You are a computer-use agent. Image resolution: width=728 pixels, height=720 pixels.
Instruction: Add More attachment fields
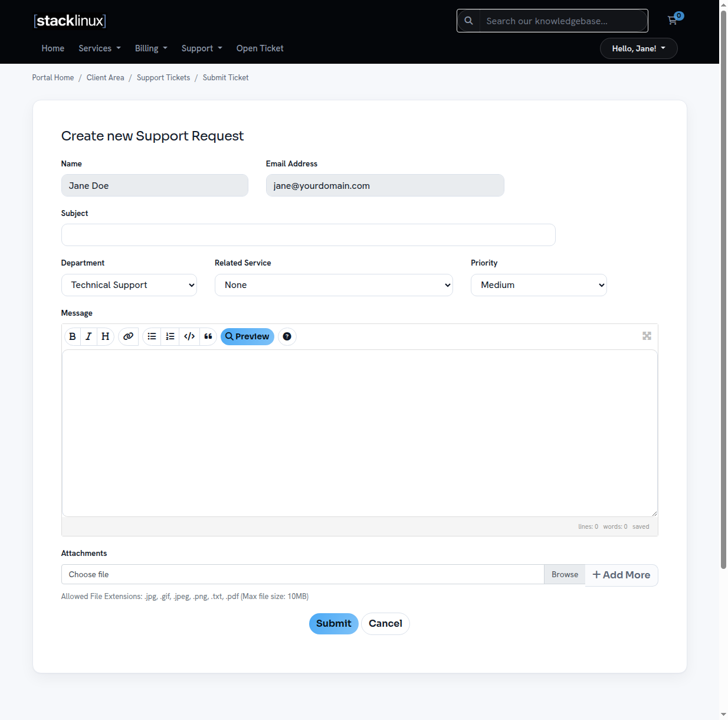[x=621, y=575]
